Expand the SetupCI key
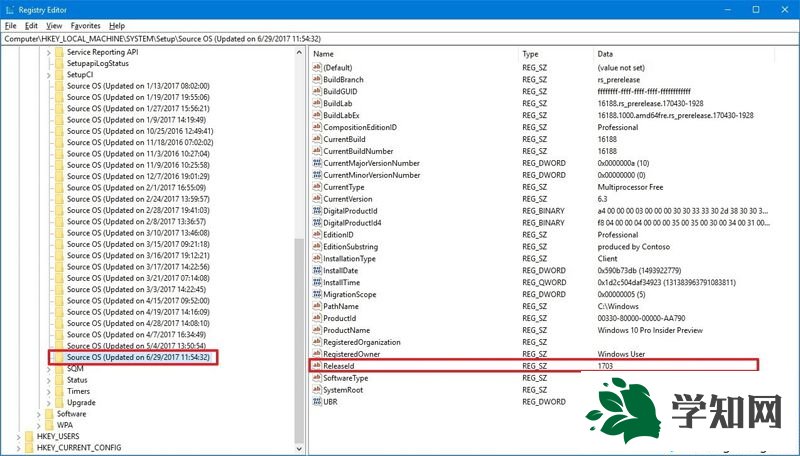The image size is (800, 456). [x=48, y=75]
